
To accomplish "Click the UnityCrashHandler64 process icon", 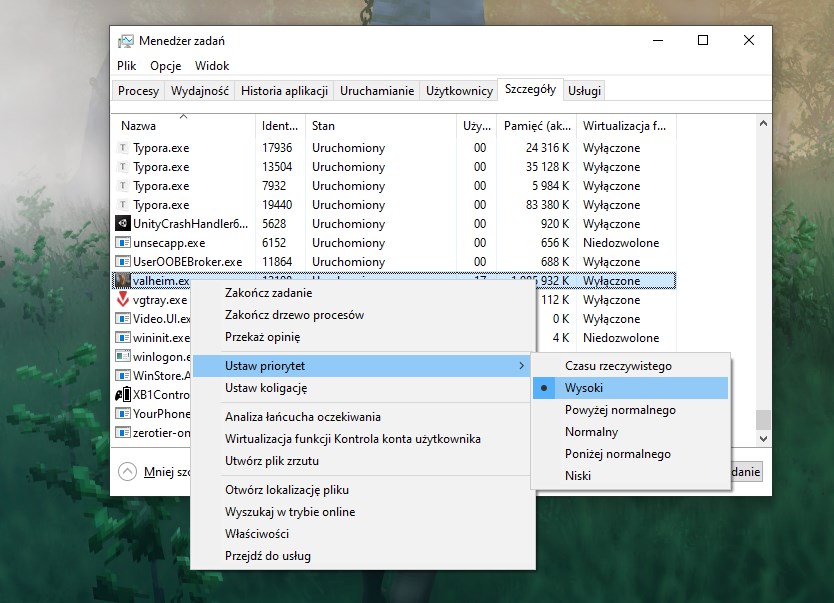I will [x=123, y=224].
